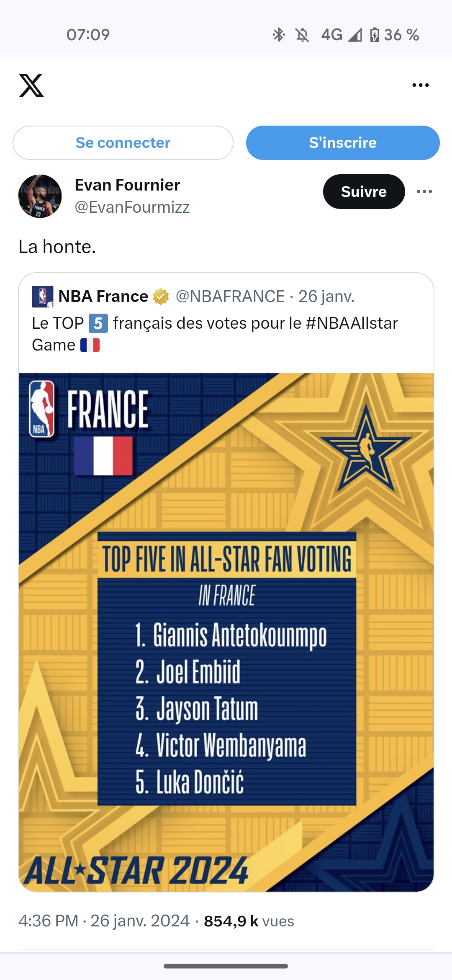Tap the Bluetooth status bar icon
Screen dimensions: 452x980
pyautogui.click(x=279, y=35)
